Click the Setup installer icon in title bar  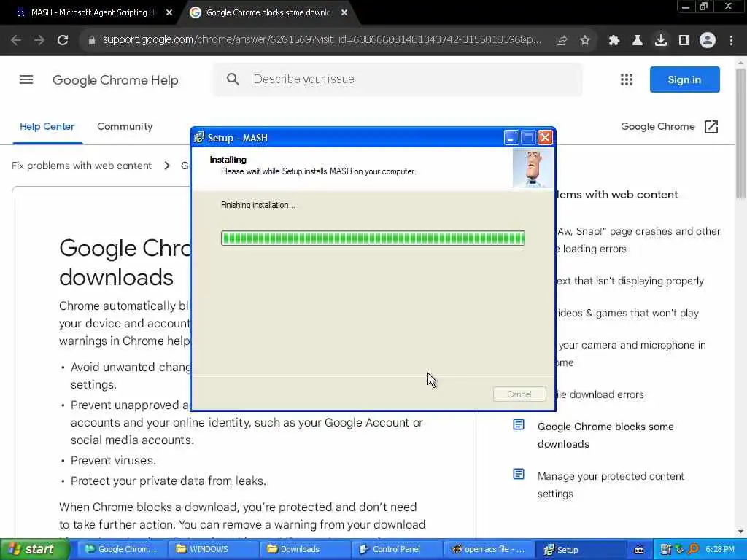coord(199,138)
